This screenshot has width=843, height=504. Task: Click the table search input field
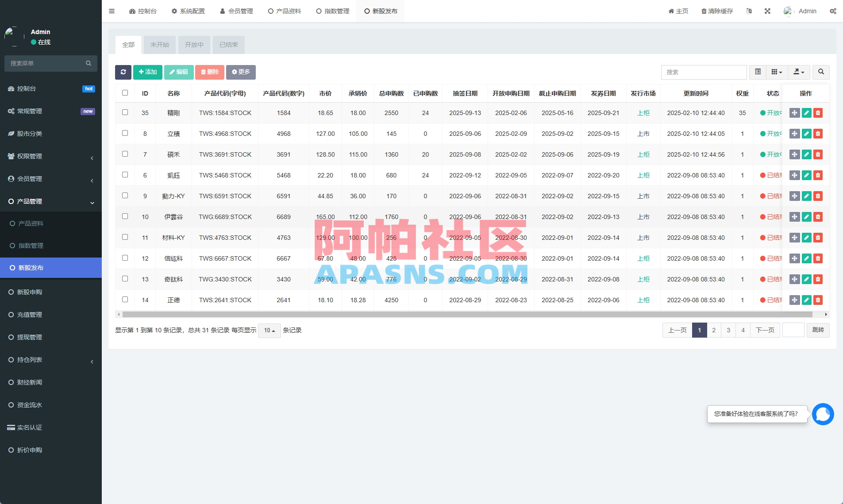[704, 72]
